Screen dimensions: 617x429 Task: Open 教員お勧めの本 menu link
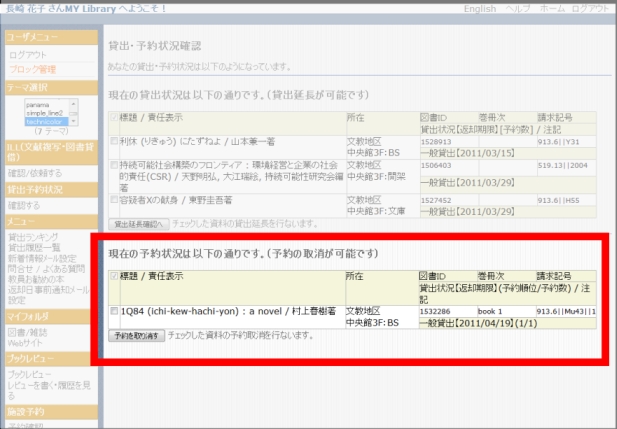click(x=36, y=279)
